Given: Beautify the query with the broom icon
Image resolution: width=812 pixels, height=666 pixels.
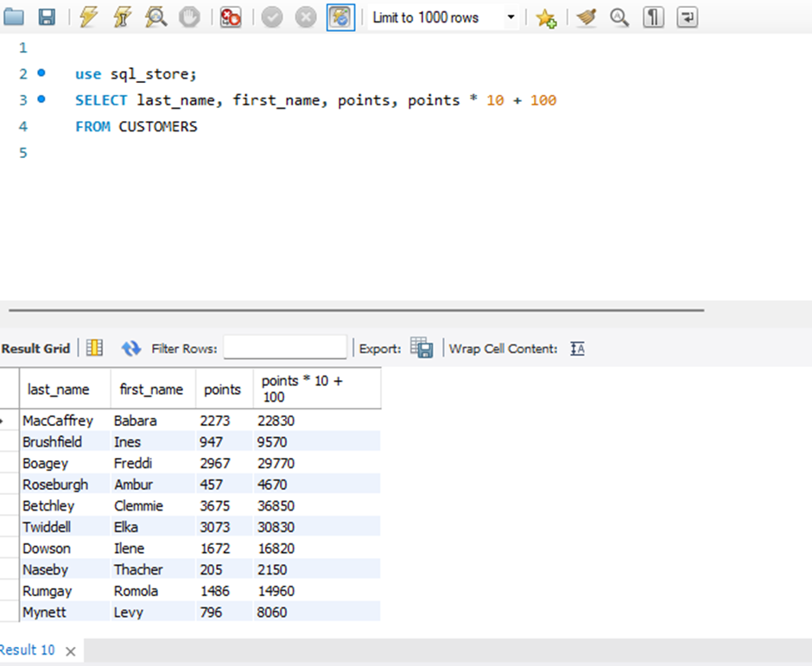Looking at the screenshot, I should [586, 17].
